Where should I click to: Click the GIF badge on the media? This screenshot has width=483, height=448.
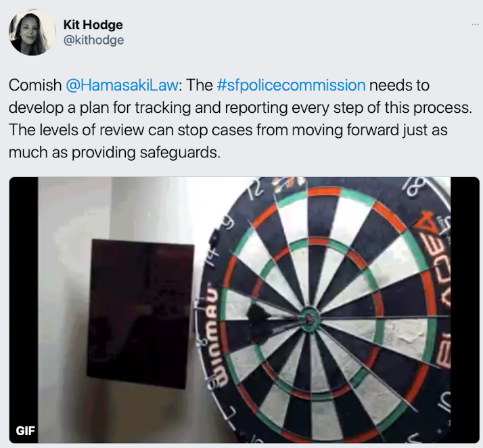(x=26, y=431)
